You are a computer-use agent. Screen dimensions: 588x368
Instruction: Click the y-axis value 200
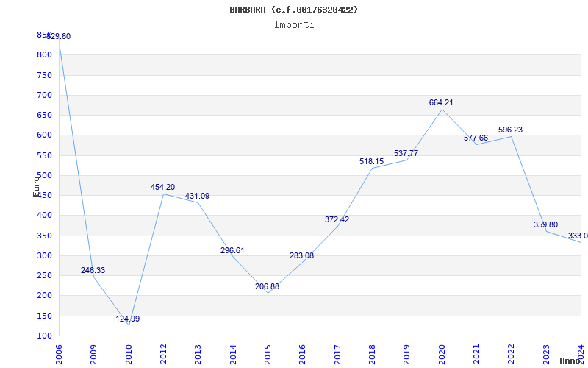(x=44, y=296)
